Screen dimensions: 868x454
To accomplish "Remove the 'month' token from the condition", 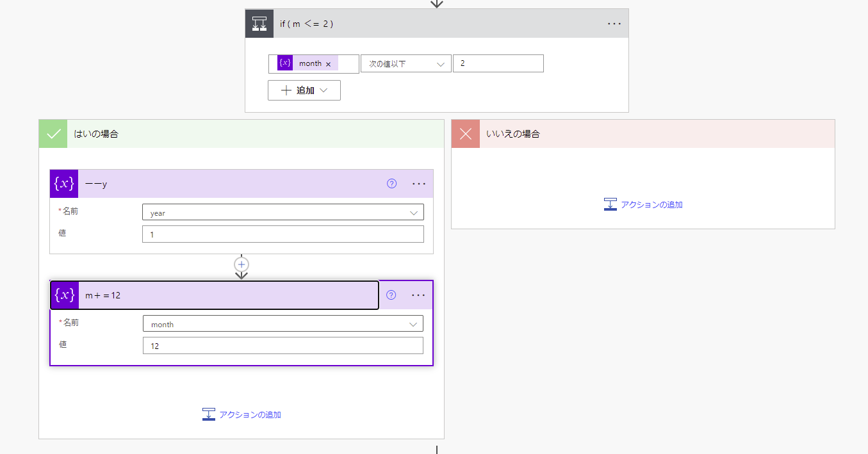I will click(328, 63).
